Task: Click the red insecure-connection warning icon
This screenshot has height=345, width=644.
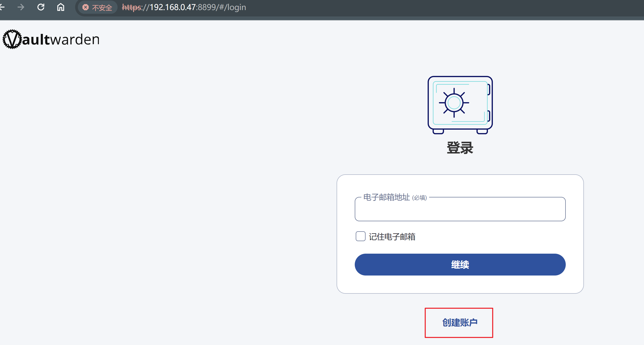Action: (86, 8)
